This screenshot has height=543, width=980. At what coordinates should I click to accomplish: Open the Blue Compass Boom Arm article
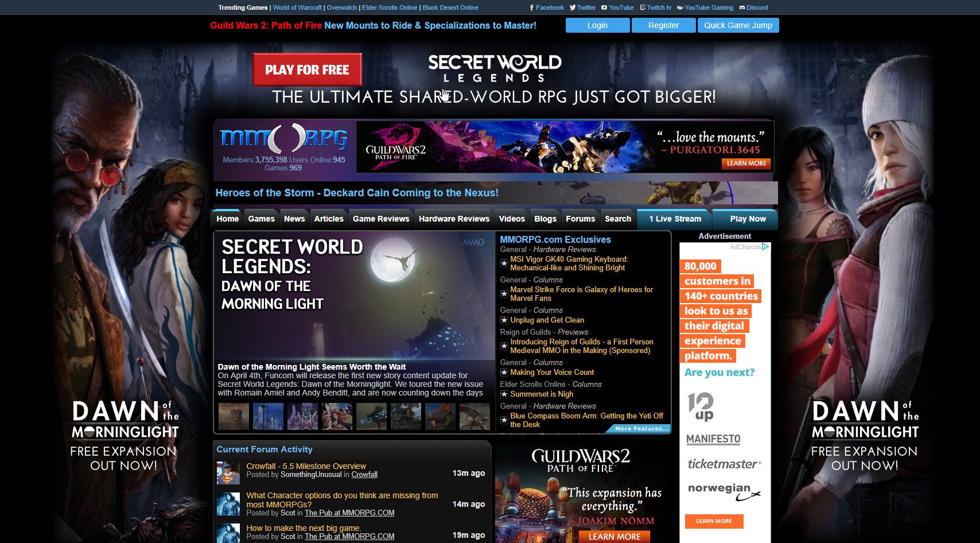(x=586, y=420)
